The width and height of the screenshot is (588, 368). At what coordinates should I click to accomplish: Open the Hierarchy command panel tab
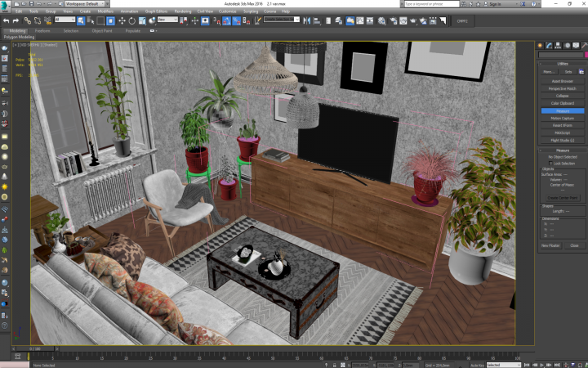(558, 46)
